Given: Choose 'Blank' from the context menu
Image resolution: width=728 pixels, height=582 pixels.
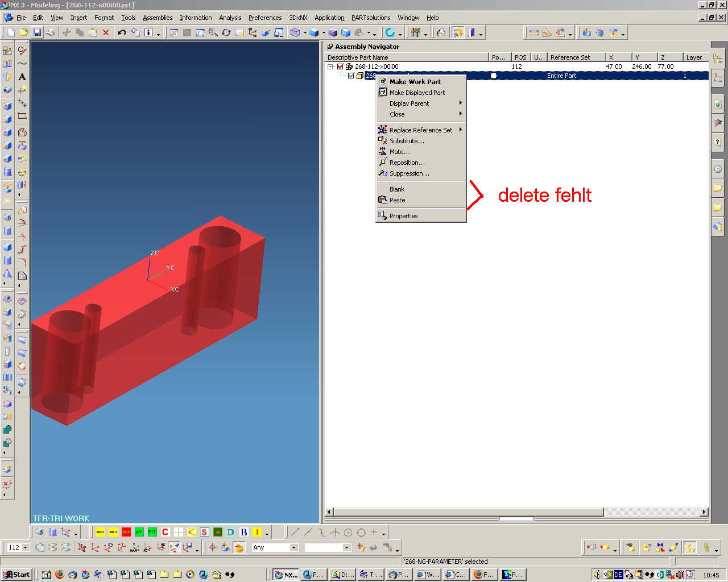Looking at the screenshot, I should [421, 189].
